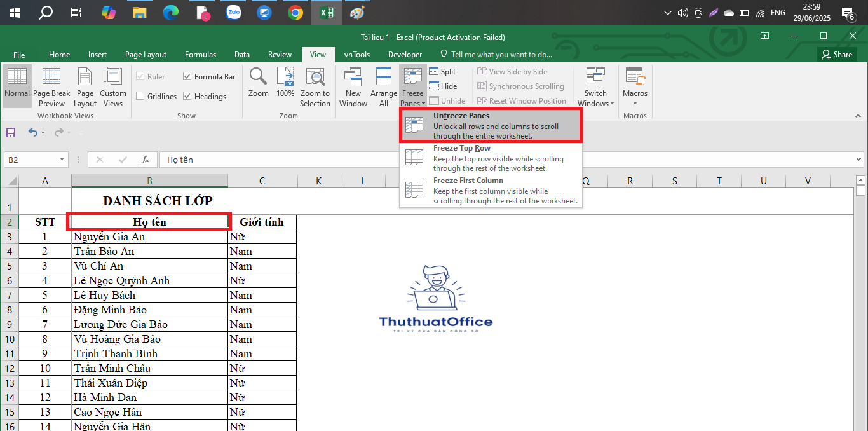Image resolution: width=868 pixels, height=431 pixels.
Task: Switch to the vnTools tab
Action: tap(357, 55)
